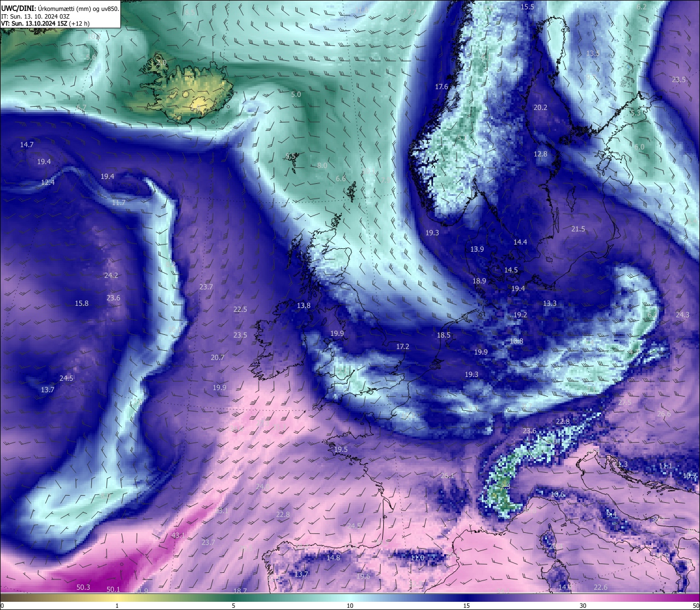Select the 13.8 value near Ireland
Image resolution: width=700 pixels, height=610 pixels.
pyautogui.click(x=304, y=306)
